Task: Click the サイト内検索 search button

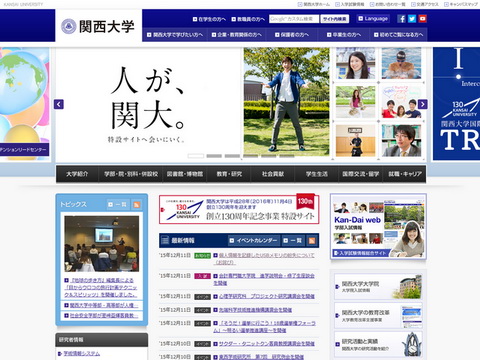Action: pyautogui.click(x=335, y=19)
